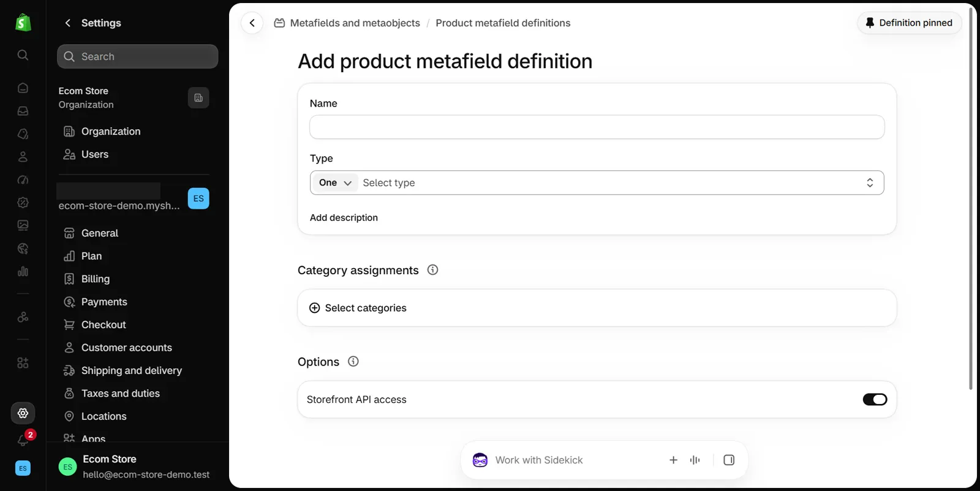Open the Markets globe icon in rail
This screenshot has width=980, height=491.
coord(23,249)
